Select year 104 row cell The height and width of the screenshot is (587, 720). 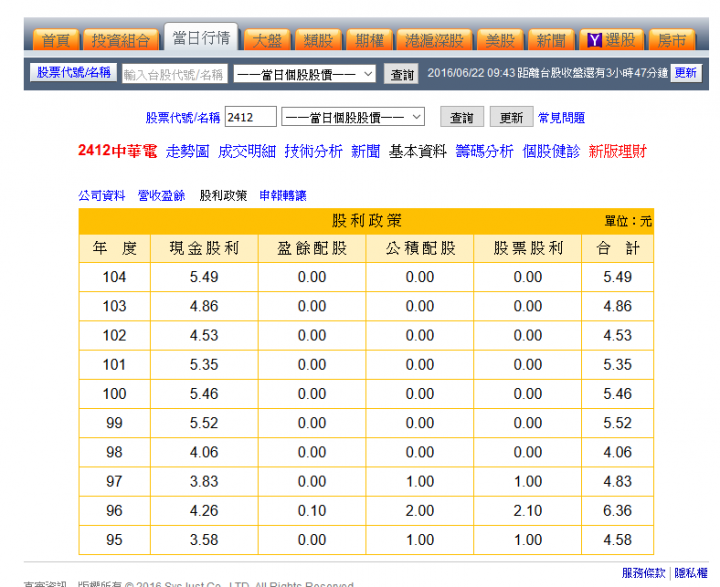(x=115, y=277)
